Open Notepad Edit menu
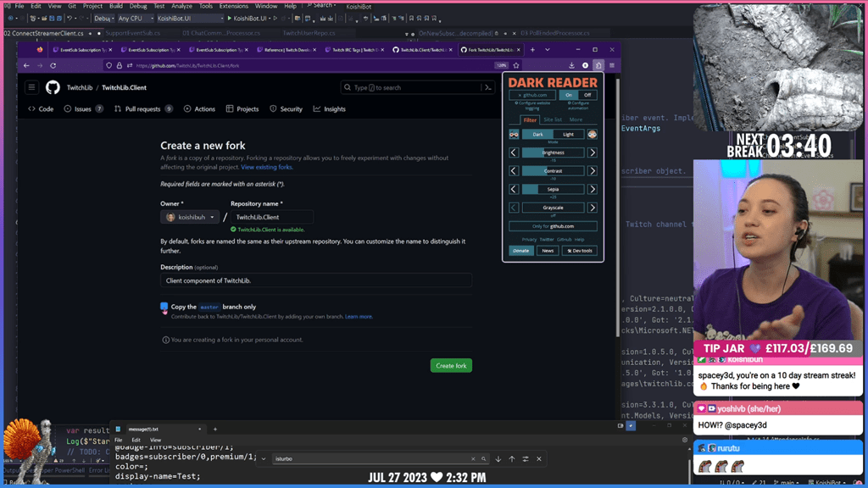 tap(136, 440)
